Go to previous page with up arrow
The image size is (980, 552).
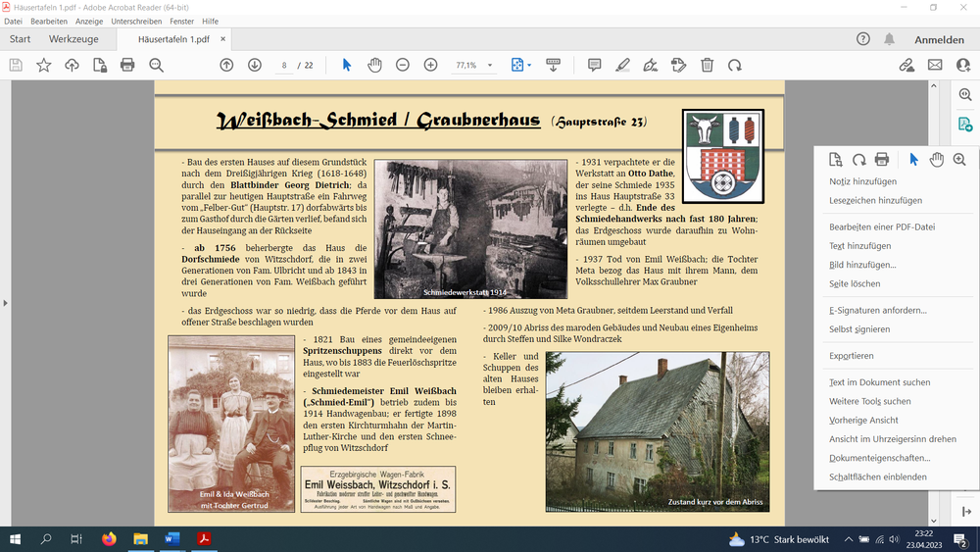point(226,65)
